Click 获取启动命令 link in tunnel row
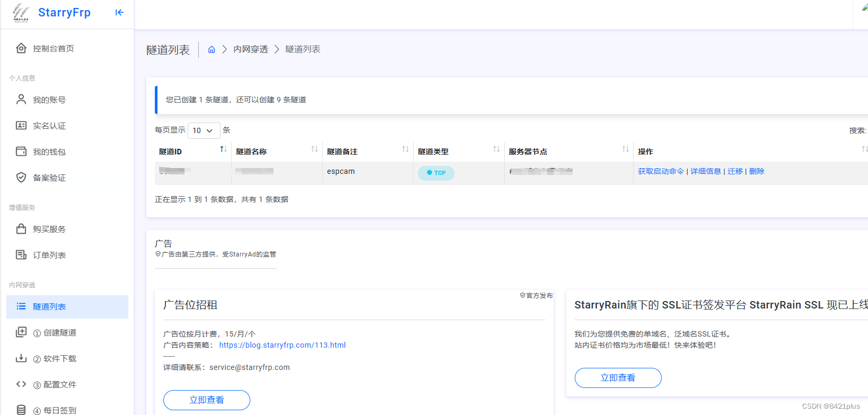868x415 pixels. point(661,171)
